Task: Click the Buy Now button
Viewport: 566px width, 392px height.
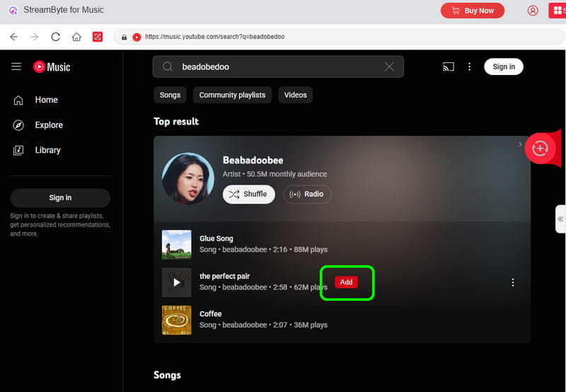Action: (472, 11)
